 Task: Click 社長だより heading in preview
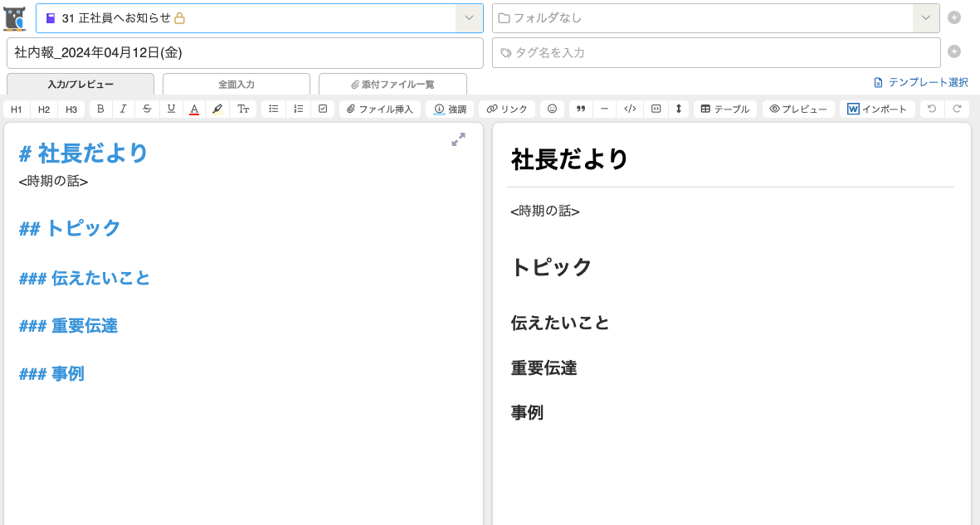[569, 158]
